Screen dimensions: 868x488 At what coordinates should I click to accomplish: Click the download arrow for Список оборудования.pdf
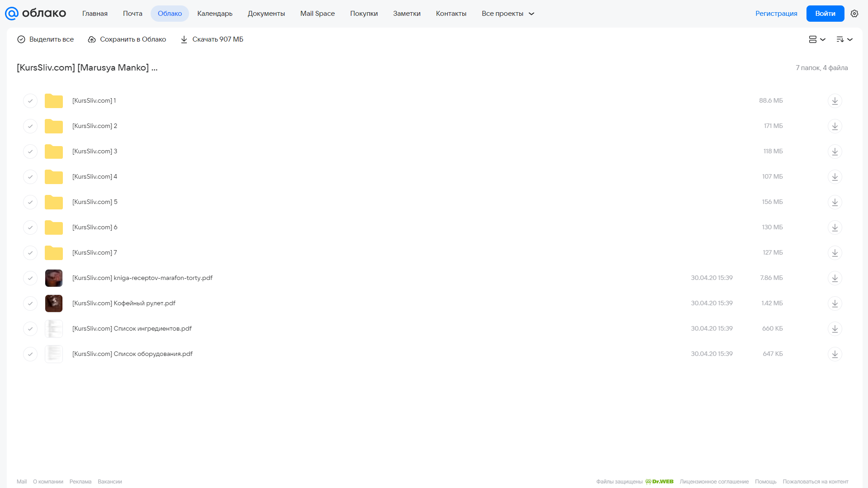pyautogui.click(x=835, y=354)
